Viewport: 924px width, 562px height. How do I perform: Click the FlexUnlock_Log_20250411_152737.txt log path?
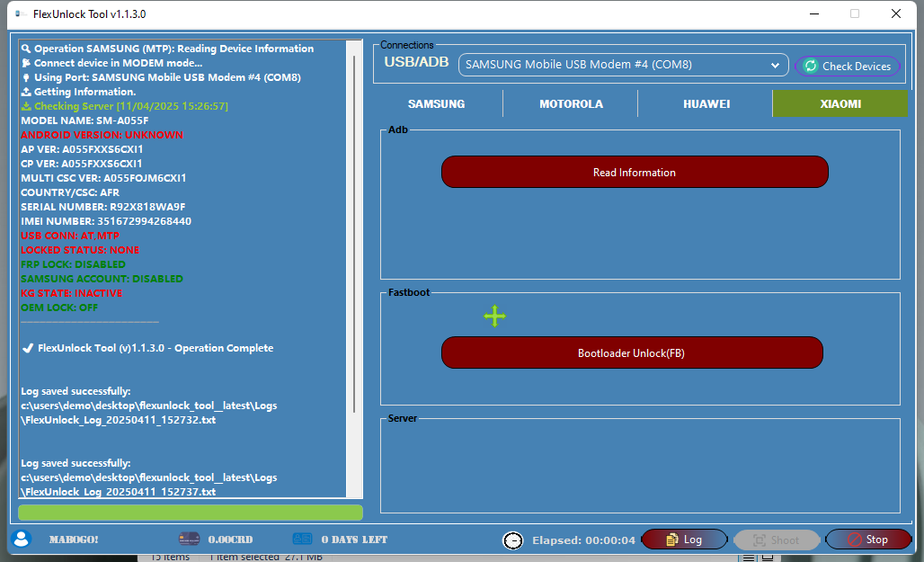click(119, 492)
